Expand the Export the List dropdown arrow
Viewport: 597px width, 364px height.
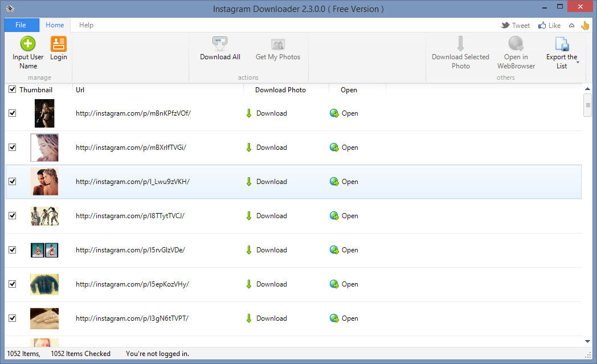tap(578, 63)
